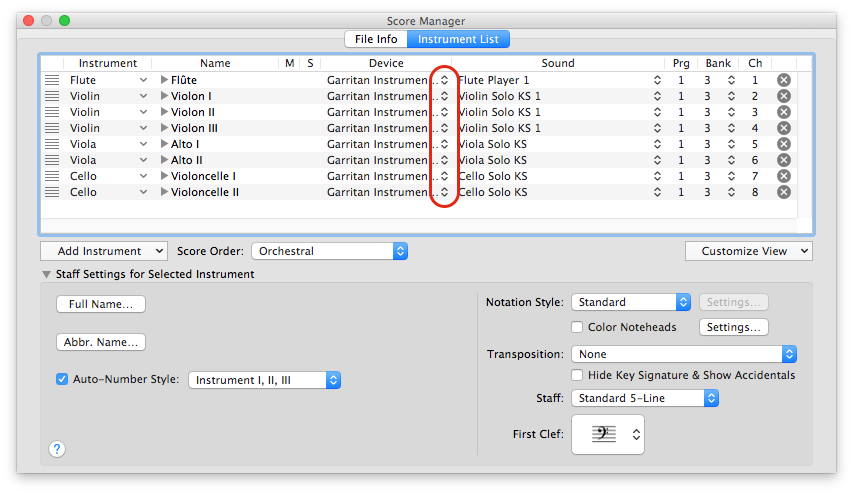Open the Transposition dropdown set to None

pyautogui.click(x=683, y=354)
